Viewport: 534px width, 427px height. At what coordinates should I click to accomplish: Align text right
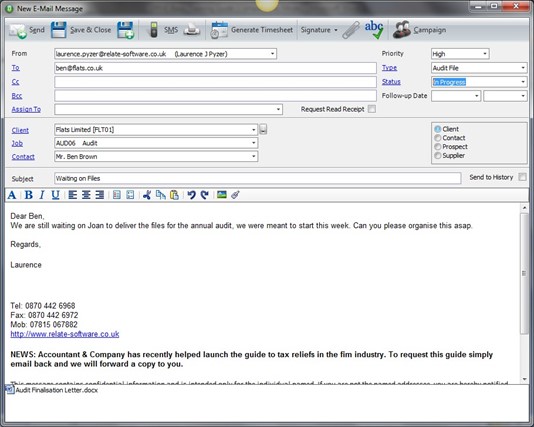[x=99, y=195]
